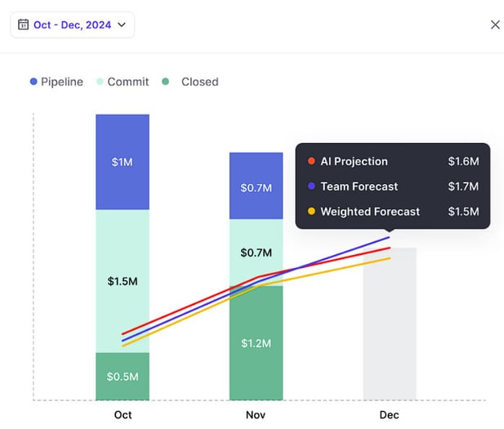Click the Nov label on x-axis
Viewport: 504px width, 429px height.
tap(256, 415)
